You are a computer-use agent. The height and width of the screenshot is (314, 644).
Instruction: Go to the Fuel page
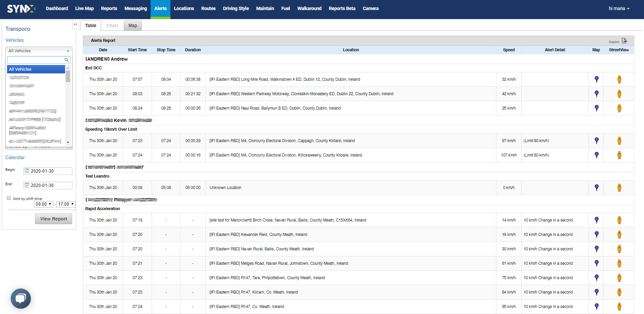[285, 8]
